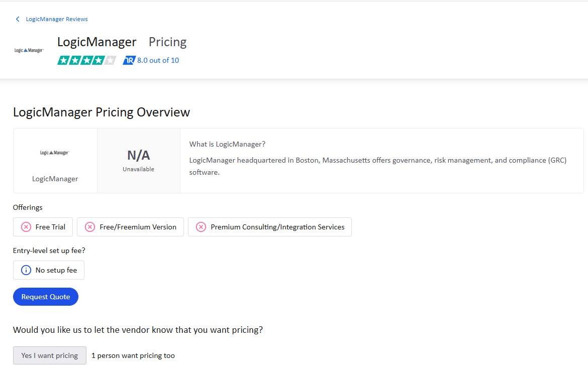This screenshot has width=588, height=376.
Task: Click the '1 person want pricing too' text
Action: [x=133, y=356]
